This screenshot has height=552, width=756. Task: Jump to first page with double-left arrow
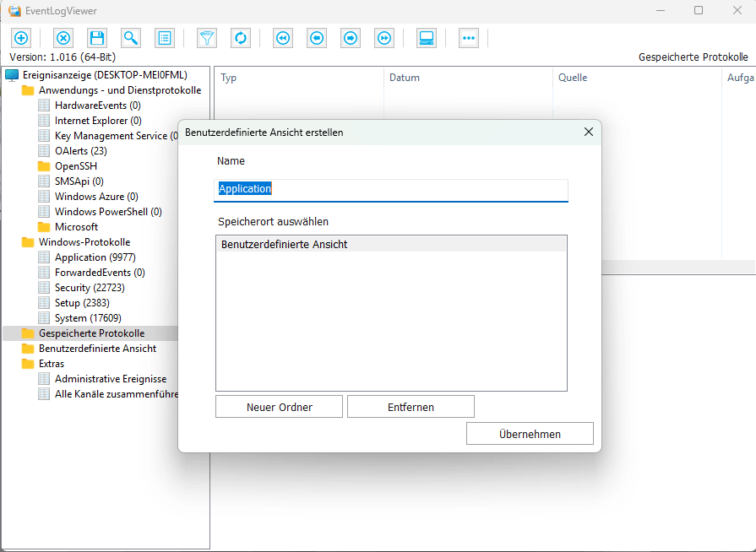tap(283, 38)
